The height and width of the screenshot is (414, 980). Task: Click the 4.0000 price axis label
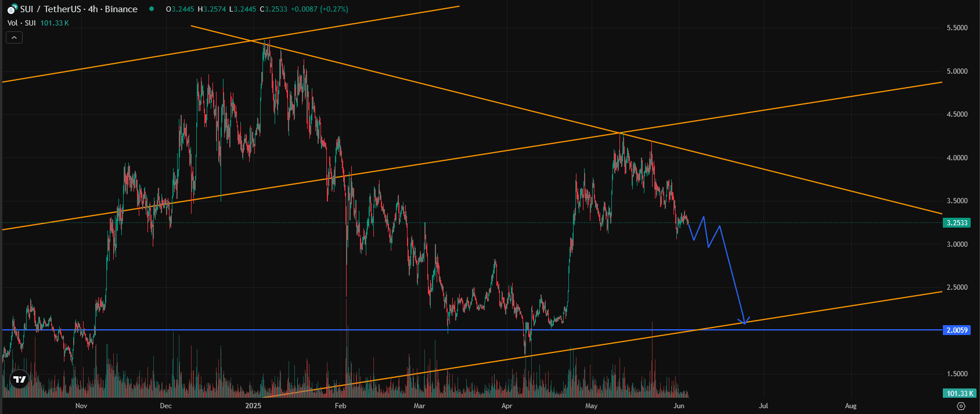(957, 158)
